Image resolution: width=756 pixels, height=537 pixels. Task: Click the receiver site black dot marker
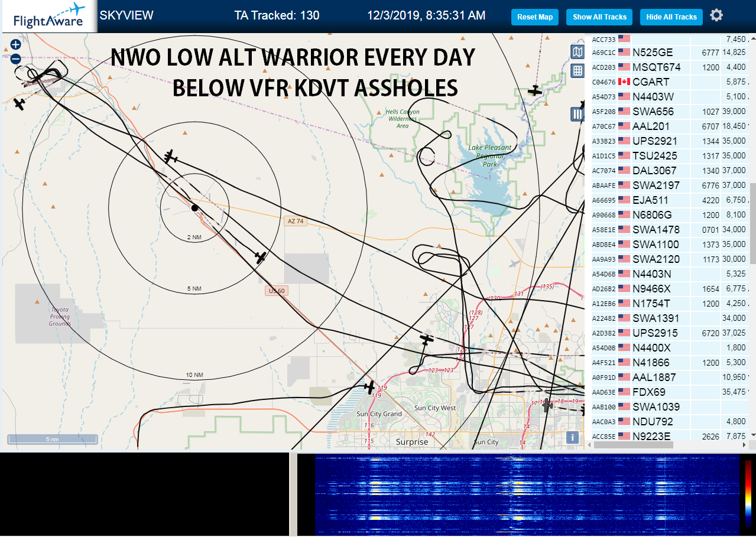click(194, 208)
